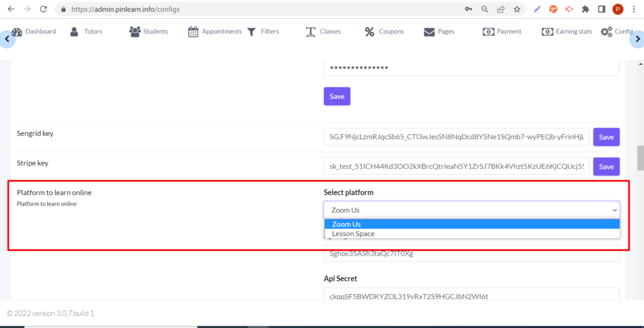Image resolution: width=644 pixels, height=328 pixels.
Task: Click the Stripe key label
Action: (33, 163)
